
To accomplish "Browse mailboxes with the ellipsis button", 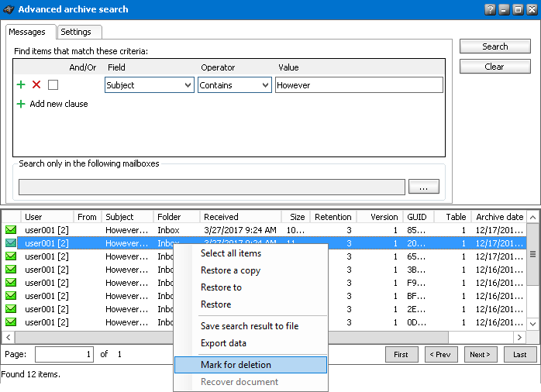I will pos(423,187).
